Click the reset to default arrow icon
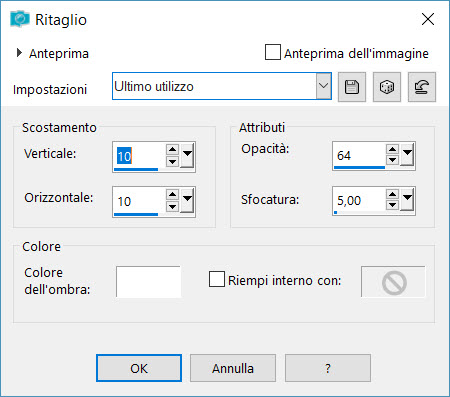 (x=422, y=87)
